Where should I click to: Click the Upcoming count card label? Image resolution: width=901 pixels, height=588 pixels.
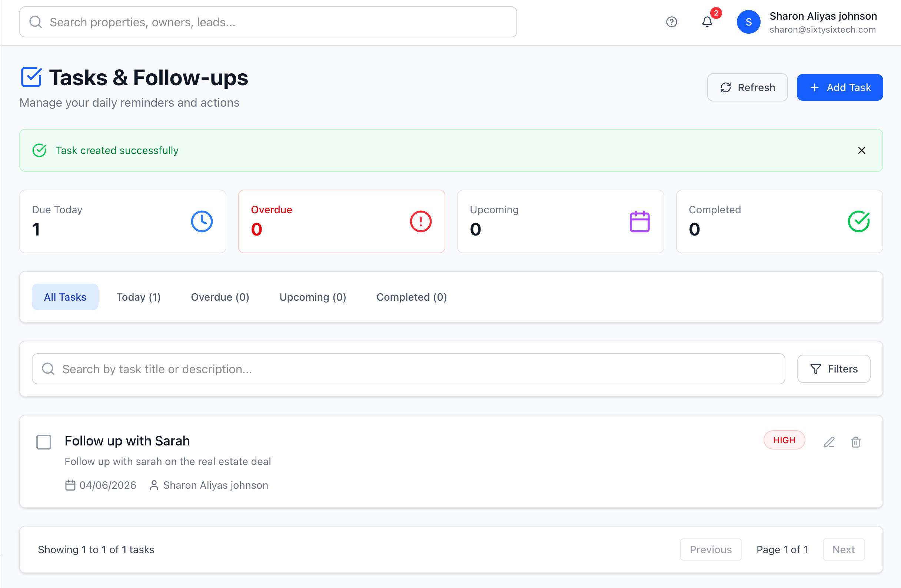(x=494, y=209)
